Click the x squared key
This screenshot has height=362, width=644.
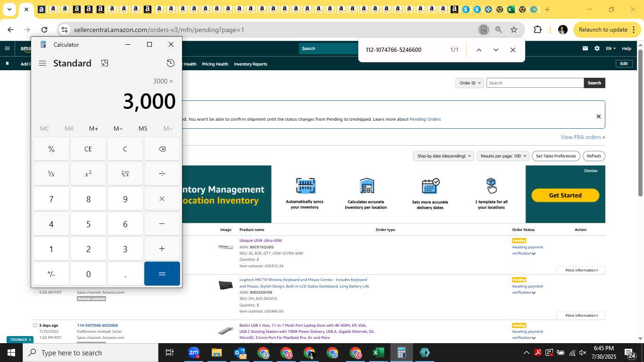(x=88, y=173)
